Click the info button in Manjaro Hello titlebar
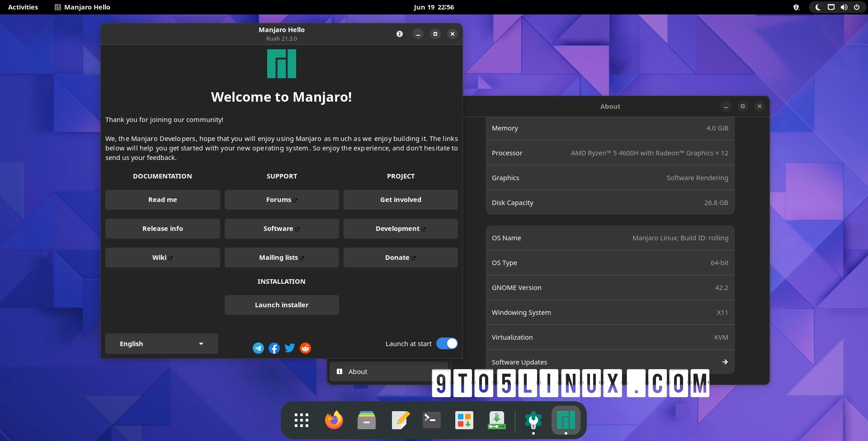This screenshot has width=868, height=441. 400,34
